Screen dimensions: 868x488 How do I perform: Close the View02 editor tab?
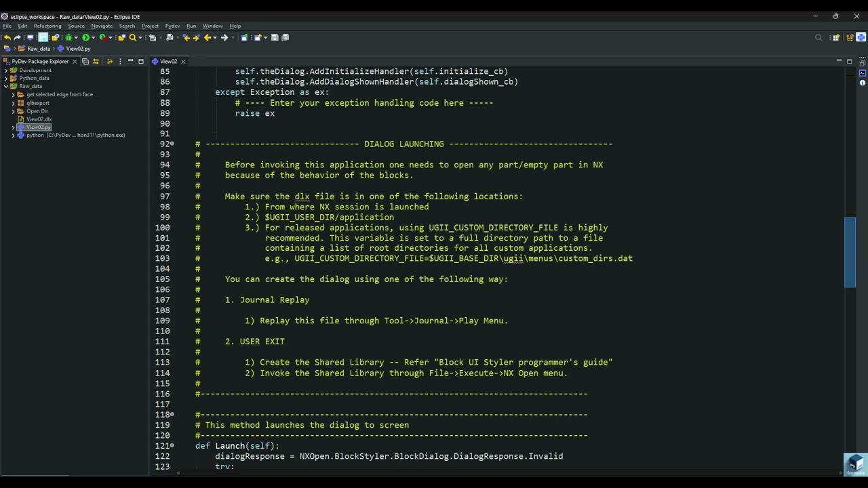tap(183, 61)
